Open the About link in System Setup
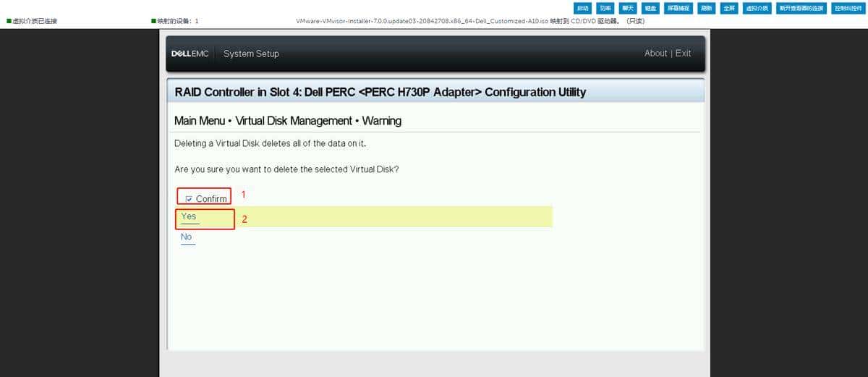868x377 pixels. [655, 54]
